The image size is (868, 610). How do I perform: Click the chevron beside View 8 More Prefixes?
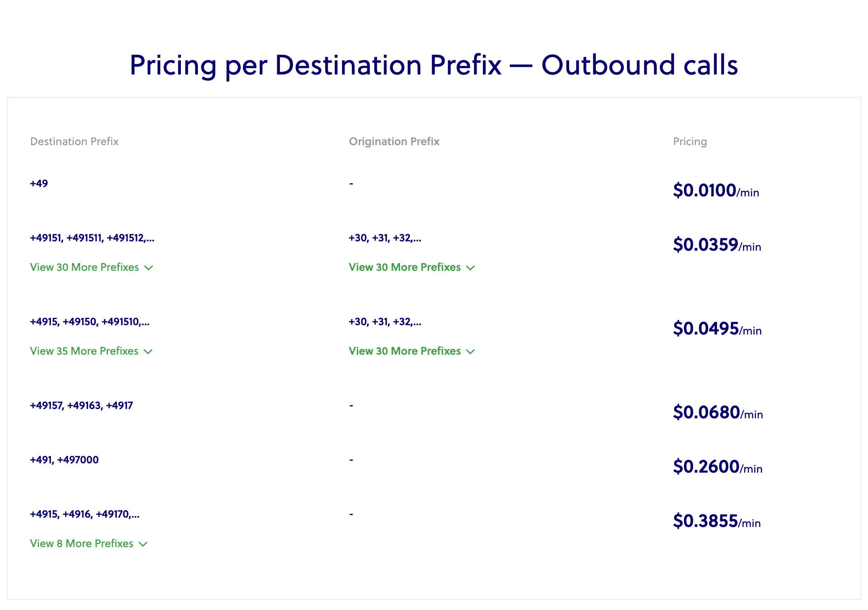(143, 544)
